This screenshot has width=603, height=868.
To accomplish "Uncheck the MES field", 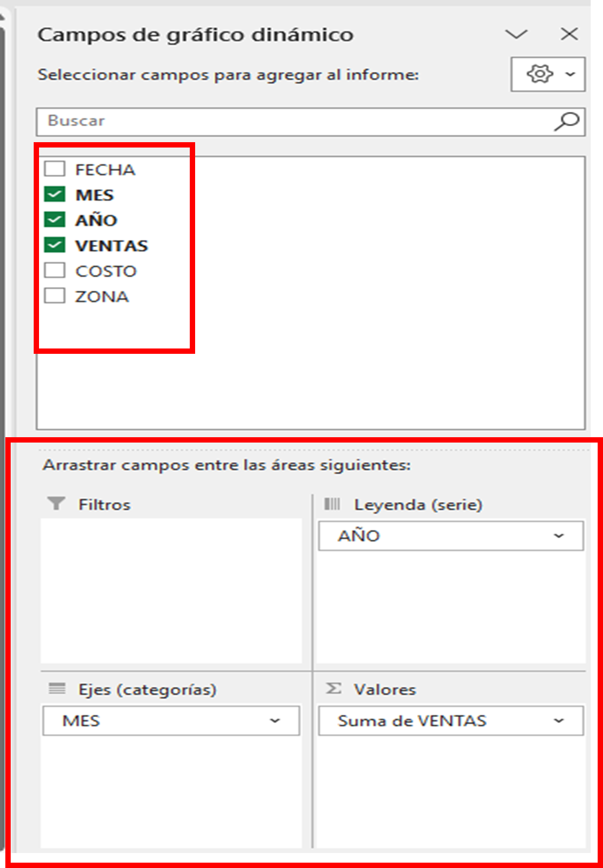I will [x=55, y=195].
